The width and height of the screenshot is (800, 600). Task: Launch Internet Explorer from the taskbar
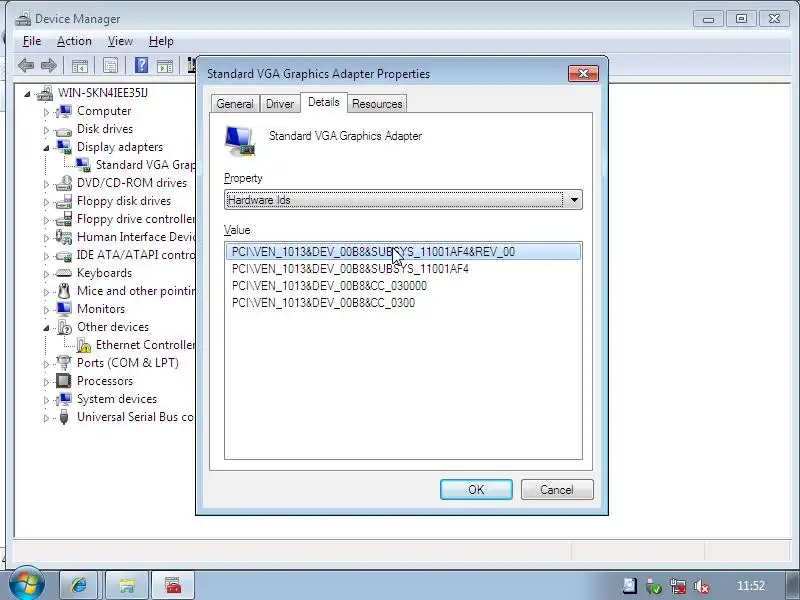tap(79, 585)
